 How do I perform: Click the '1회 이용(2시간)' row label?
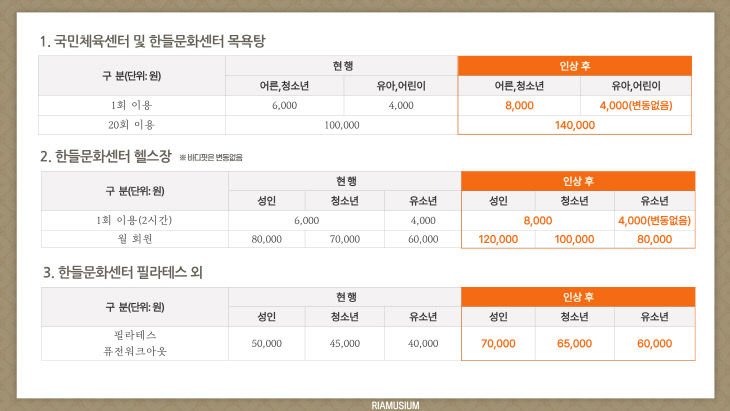point(134,220)
